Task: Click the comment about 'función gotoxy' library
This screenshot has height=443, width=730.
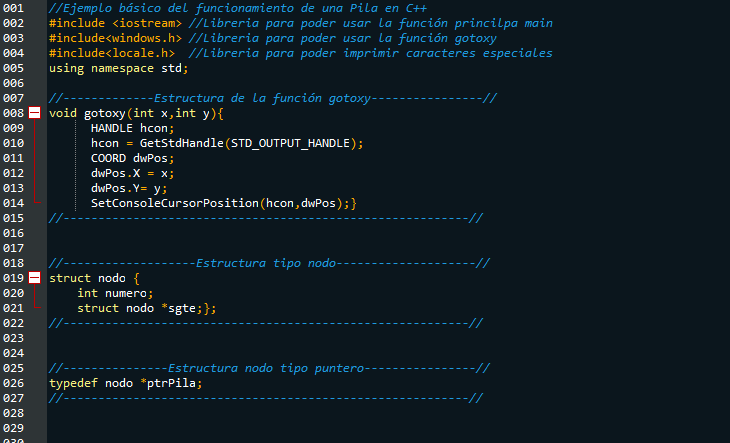Action: [342, 38]
